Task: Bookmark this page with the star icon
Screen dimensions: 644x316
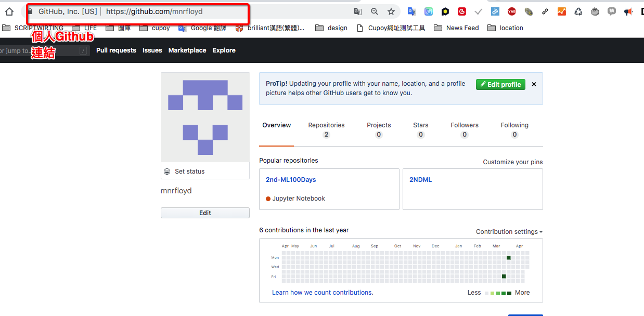Action: tap(391, 11)
